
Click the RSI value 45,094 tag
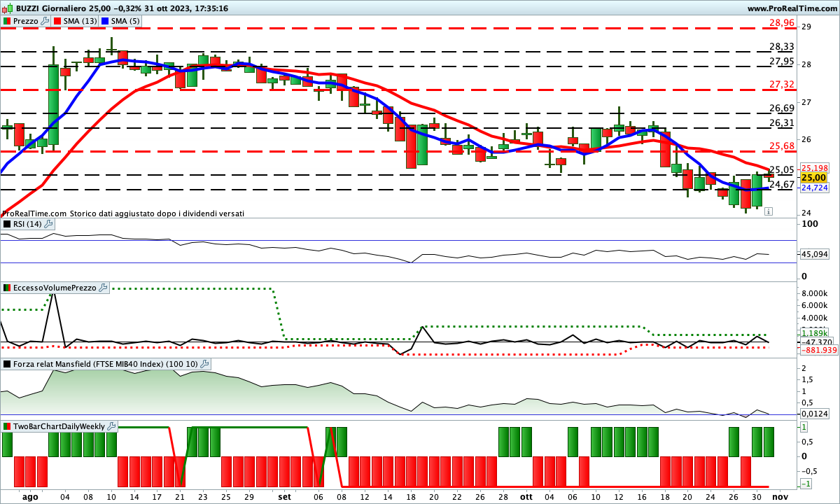pyautogui.click(x=815, y=254)
